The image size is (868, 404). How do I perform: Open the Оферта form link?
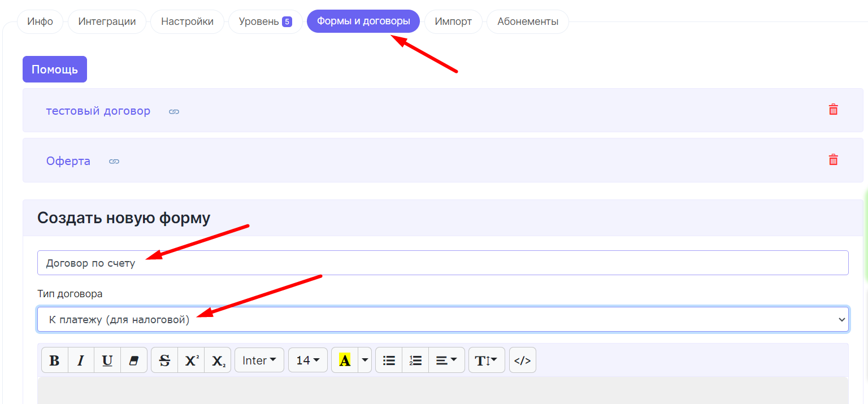[68, 161]
